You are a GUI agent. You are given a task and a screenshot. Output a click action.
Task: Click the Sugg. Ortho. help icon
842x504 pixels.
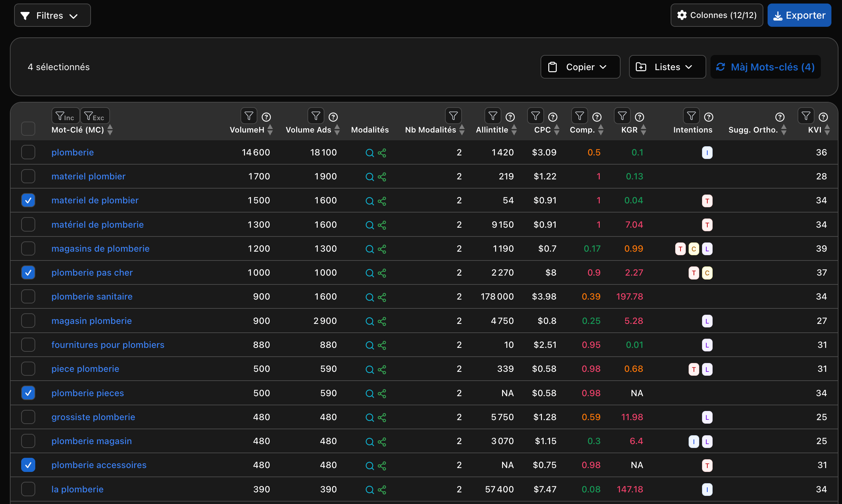click(780, 117)
